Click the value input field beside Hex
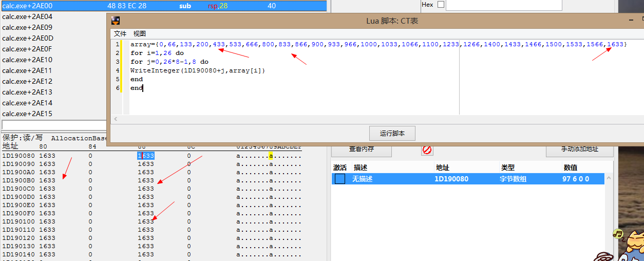Image resolution: width=644 pixels, height=261 pixels. pos(504,5)
